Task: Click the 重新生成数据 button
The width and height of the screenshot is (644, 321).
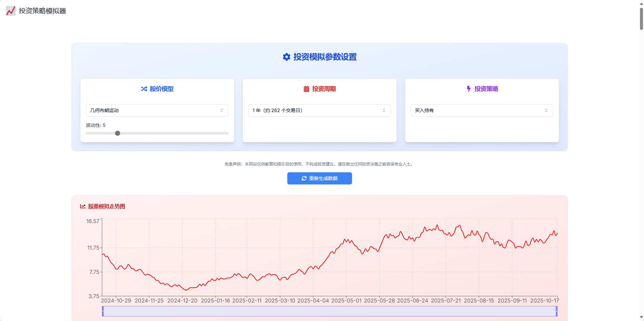Action: [320, 178]
